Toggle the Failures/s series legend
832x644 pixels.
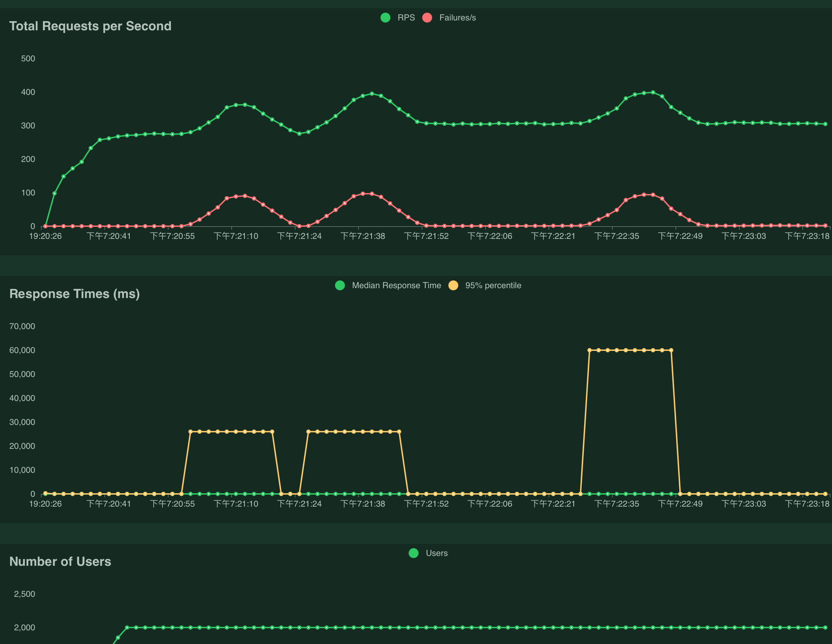point(449,18)
